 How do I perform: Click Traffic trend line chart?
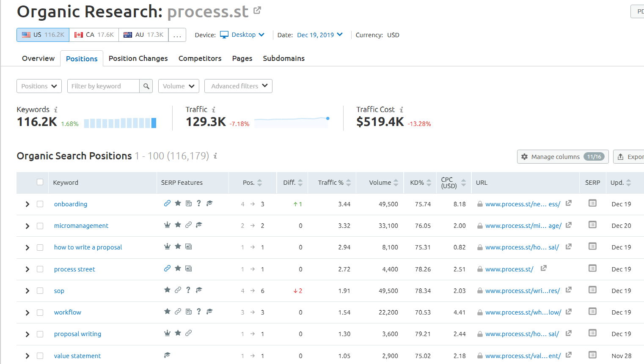292,122
